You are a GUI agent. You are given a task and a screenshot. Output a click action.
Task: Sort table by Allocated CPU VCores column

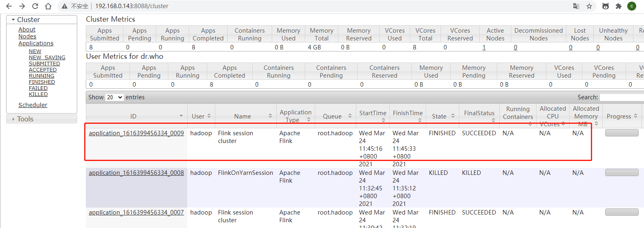[x=553, y=116]
